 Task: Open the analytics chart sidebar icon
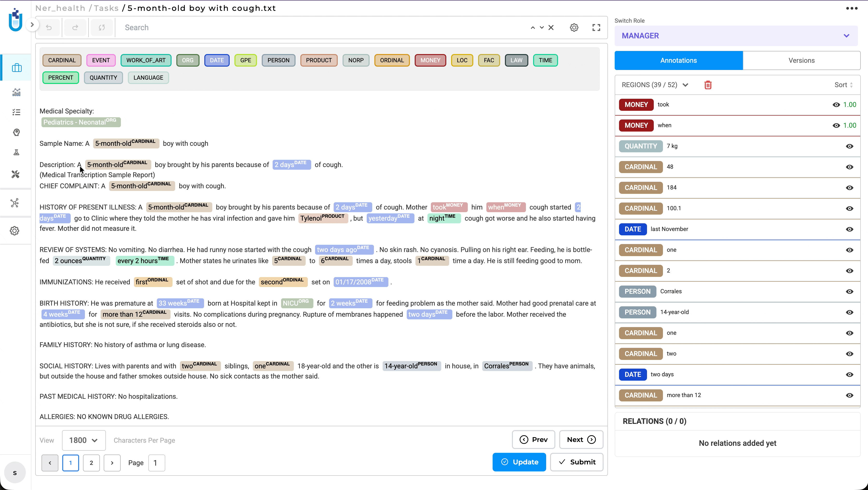coord(16,92)
